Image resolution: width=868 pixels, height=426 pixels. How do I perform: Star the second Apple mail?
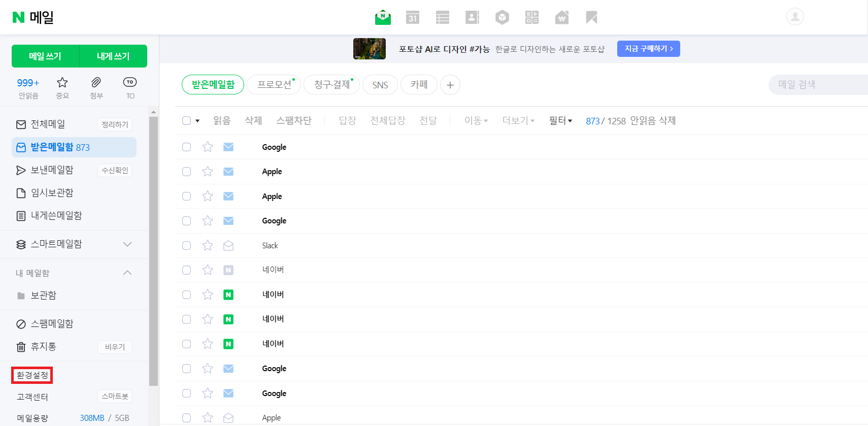tap(208, 196)
